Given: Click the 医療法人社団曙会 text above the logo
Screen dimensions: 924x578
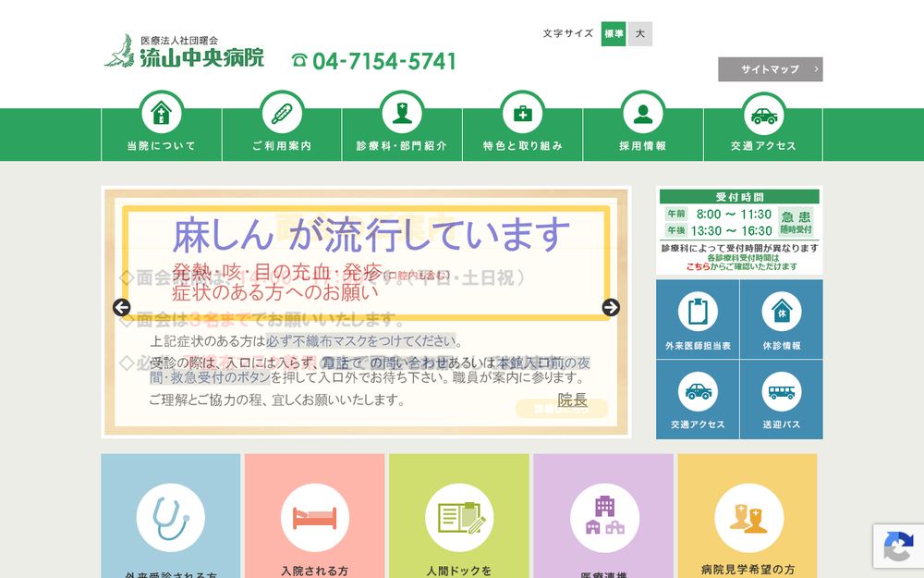Looking at the screenshot, I should tap(179, 40).
